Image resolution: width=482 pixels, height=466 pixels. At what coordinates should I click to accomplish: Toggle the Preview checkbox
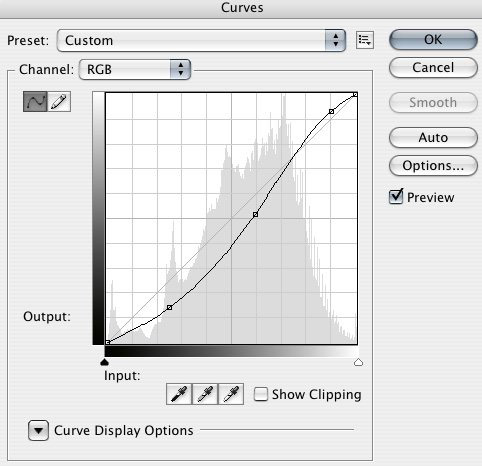(396, 196)
